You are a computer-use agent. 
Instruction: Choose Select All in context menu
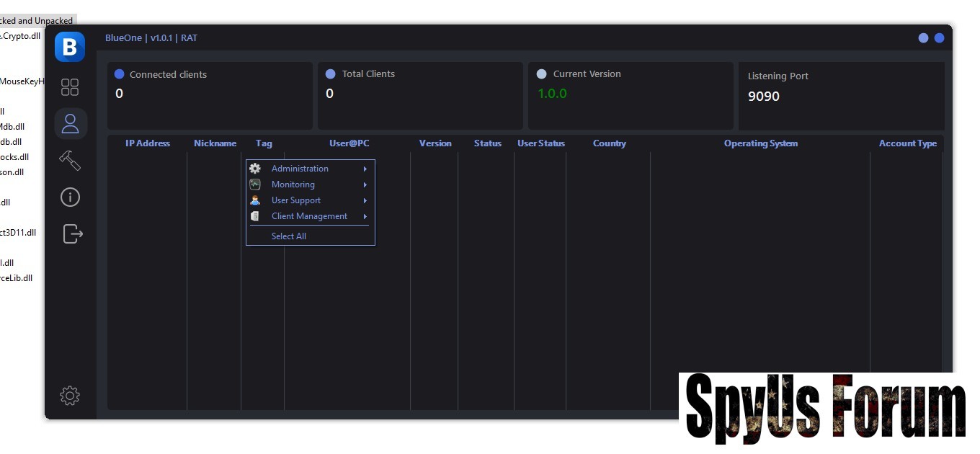(288, 236)
